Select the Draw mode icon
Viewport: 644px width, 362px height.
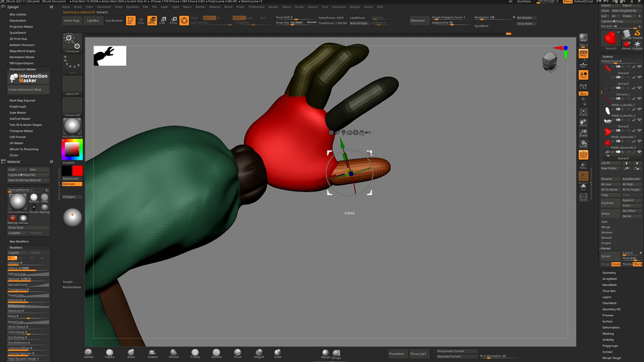pos(141,20)
